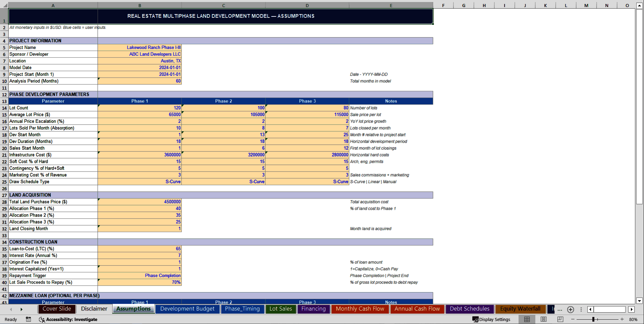Run the Accessibility Investigate checker

(x=68, y=319)
